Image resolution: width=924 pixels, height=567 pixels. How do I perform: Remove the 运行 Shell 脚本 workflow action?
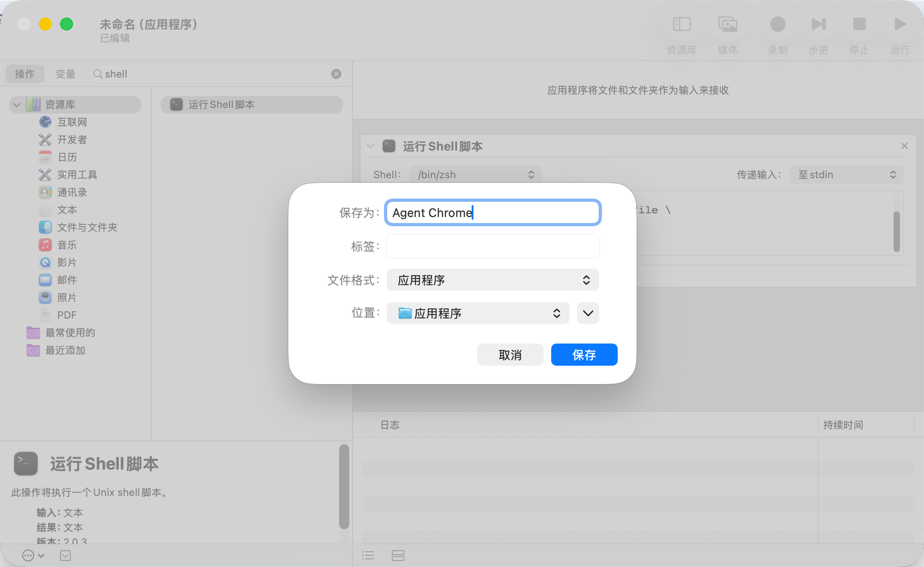point(905,146)
